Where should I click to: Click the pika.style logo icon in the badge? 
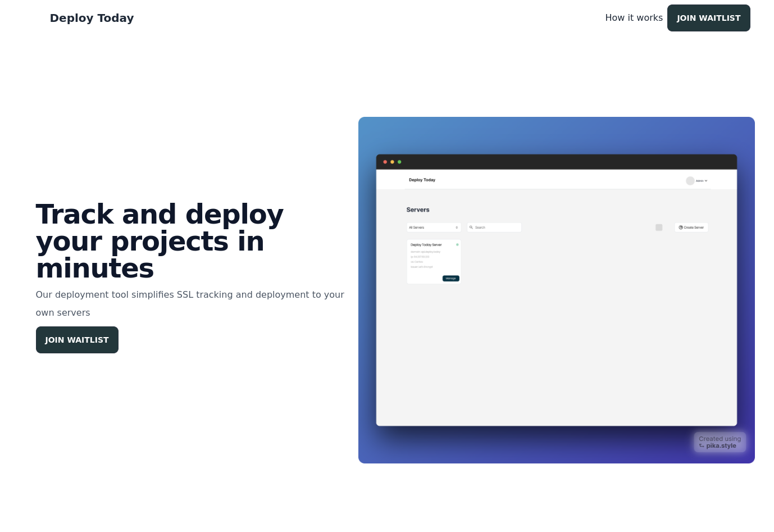click(702, 445)
